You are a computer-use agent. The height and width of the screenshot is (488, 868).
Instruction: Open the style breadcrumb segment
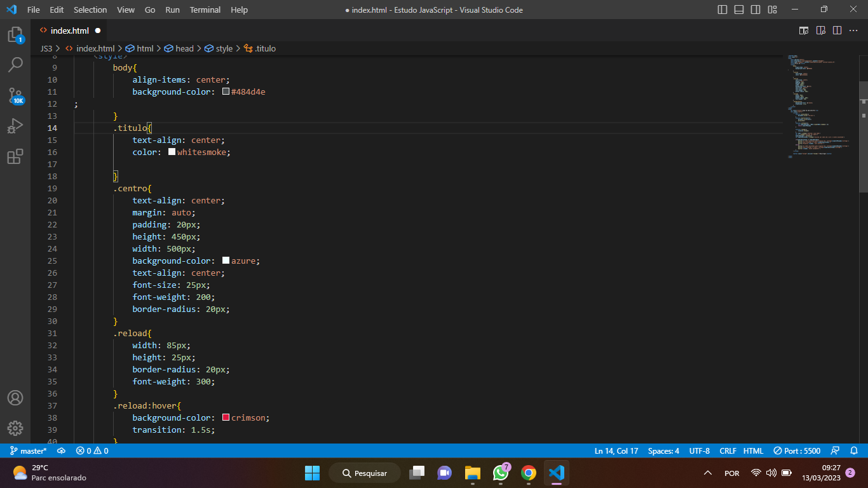219,48
